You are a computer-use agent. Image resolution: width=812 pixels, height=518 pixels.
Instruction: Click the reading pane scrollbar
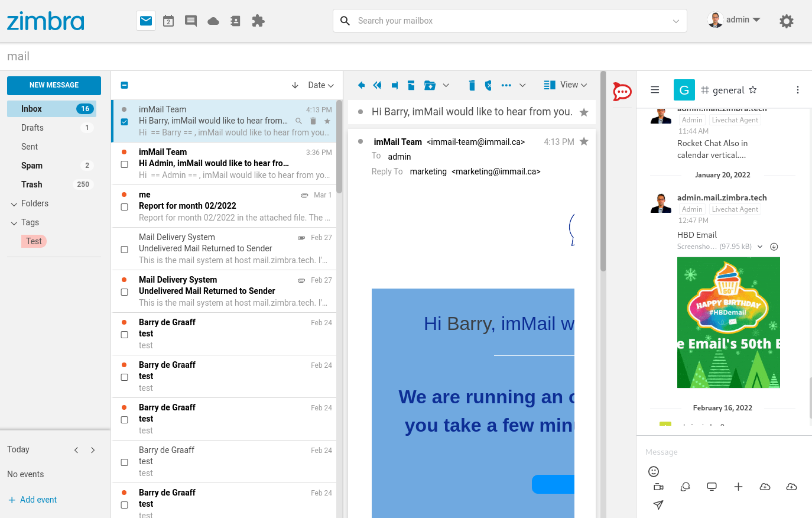pyautogui.click(x=603, y=171)
